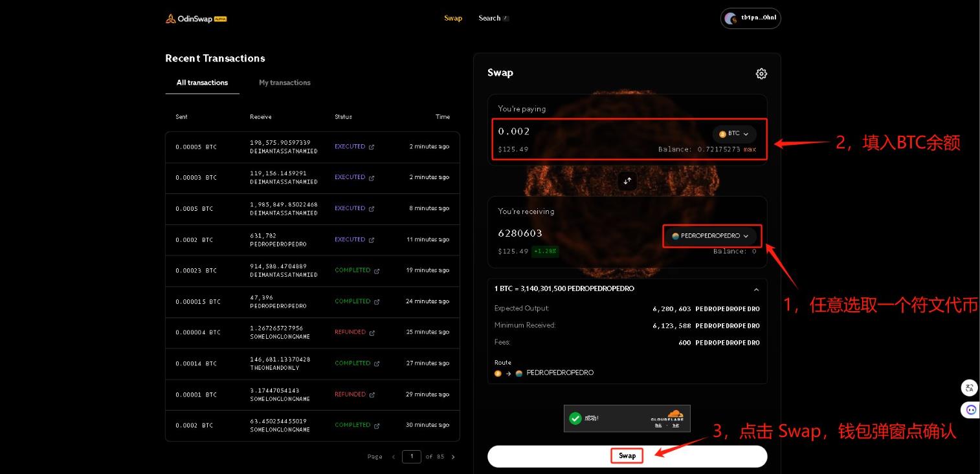This screenshot has width=980, height=474.
Task: Open the PEDROPEDROPEDRO receiving token dropdown
Action: (x=711, y=236)
